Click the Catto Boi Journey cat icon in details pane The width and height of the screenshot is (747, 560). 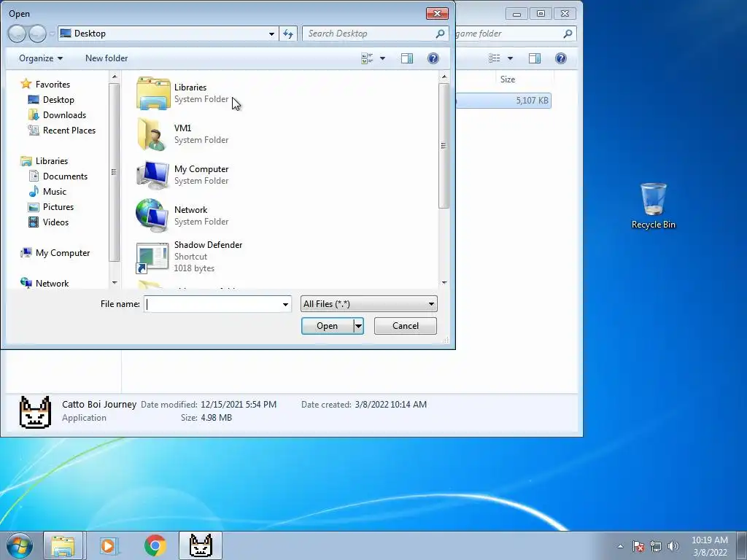[35, 412]
